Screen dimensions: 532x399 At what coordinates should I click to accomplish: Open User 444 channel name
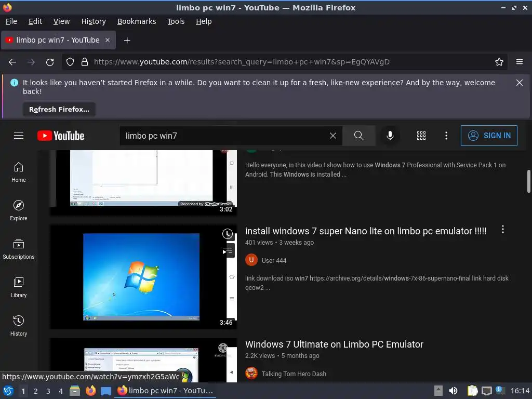pos(274,261)
